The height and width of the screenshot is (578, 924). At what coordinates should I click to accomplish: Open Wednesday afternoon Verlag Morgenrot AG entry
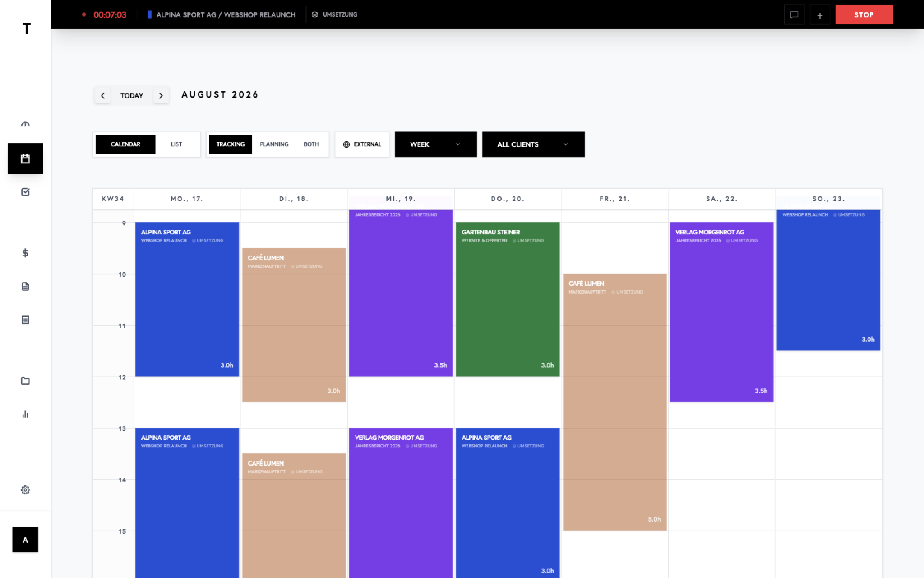pyautogui.click(x=401, y=503)
